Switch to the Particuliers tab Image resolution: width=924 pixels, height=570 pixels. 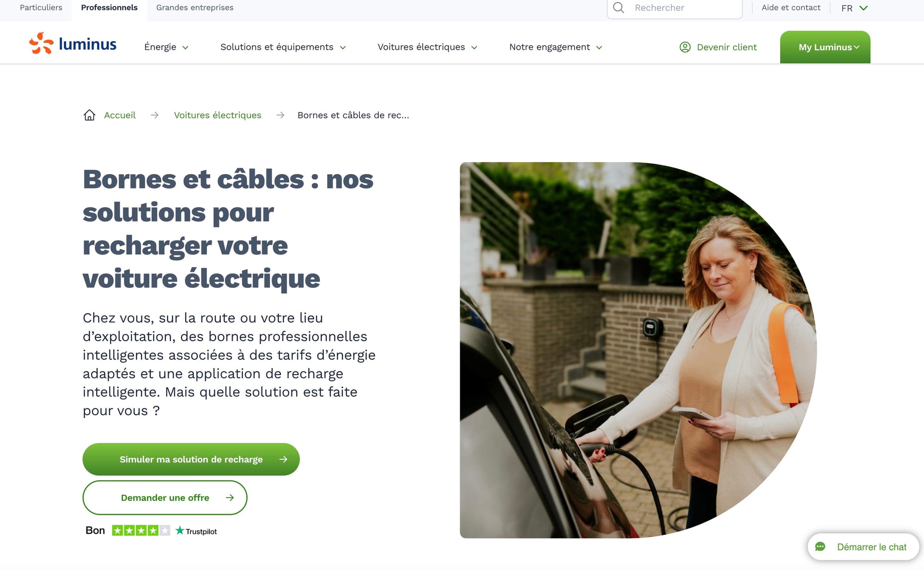pos(41,8)
